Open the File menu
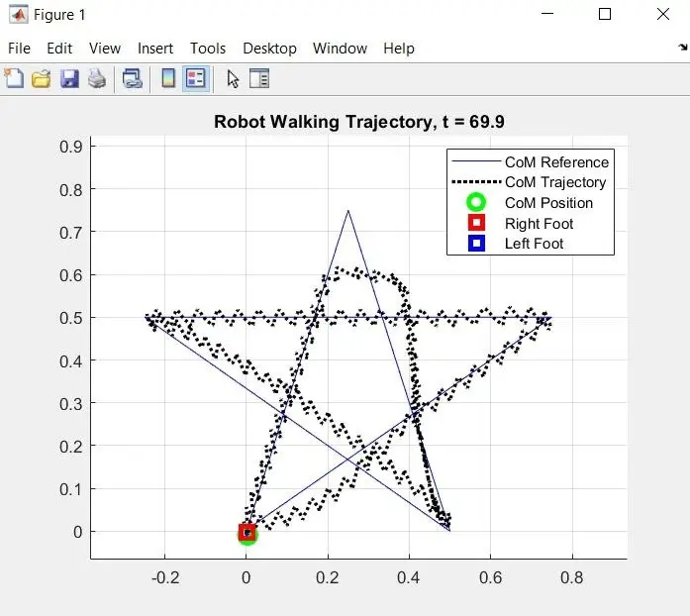Viewport: 690px width, 616px height. (x=20, y=48)
